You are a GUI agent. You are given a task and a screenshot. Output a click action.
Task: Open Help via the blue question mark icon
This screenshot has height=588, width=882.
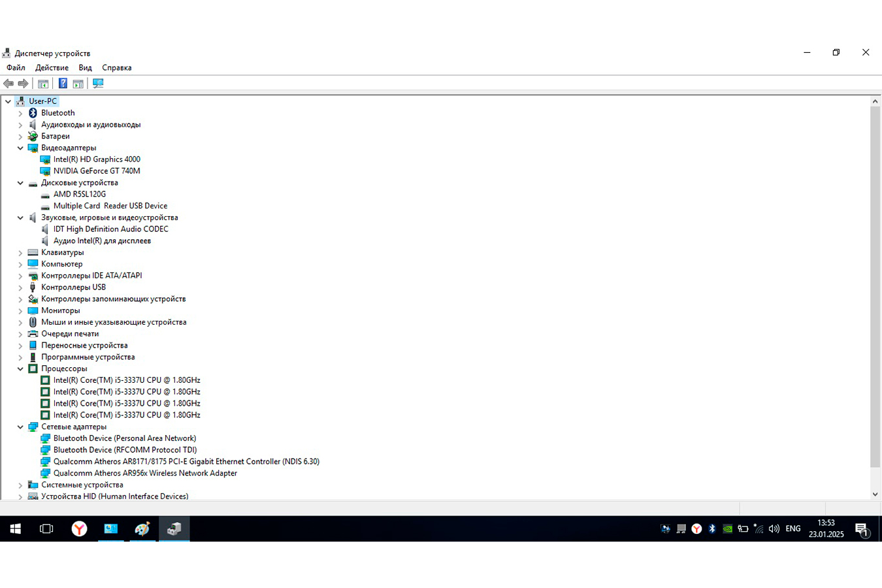tap(63, 84)
